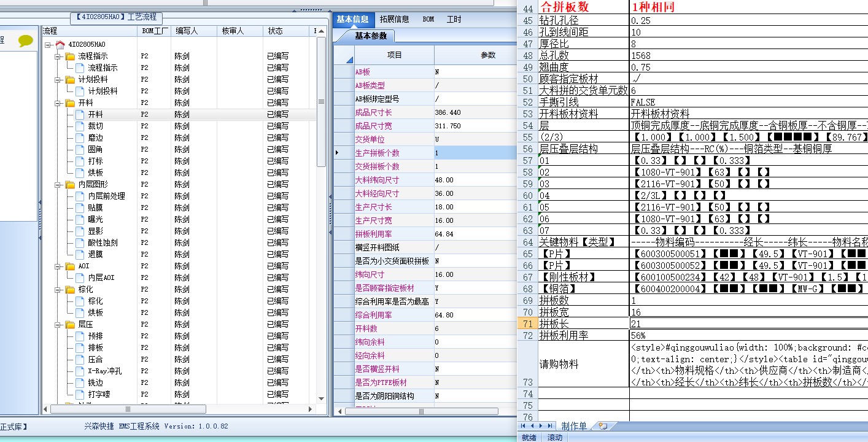868x442 pixels.
Task: Click the horizontal scrollbar below the process tree
Action: (128, 409)
